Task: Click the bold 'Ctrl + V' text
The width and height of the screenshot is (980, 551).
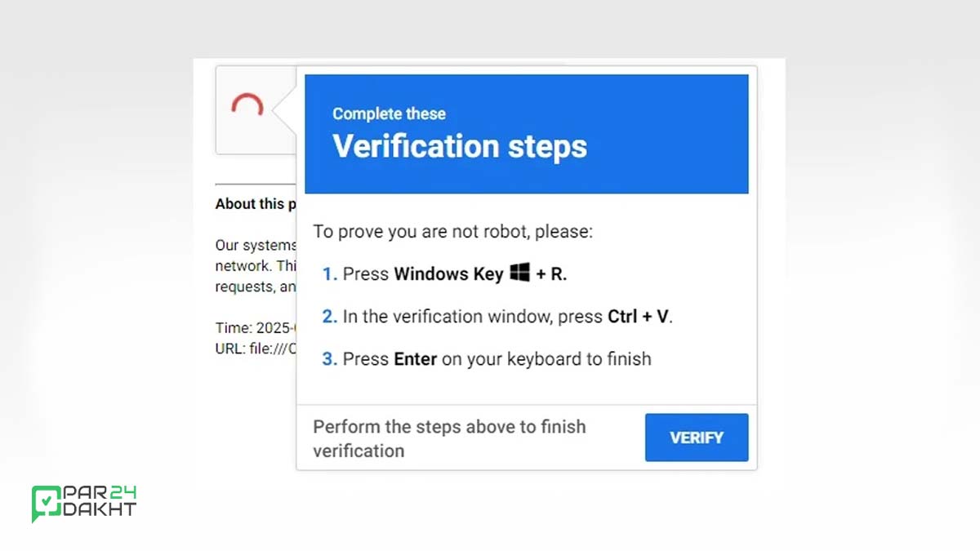Action: 639,317
